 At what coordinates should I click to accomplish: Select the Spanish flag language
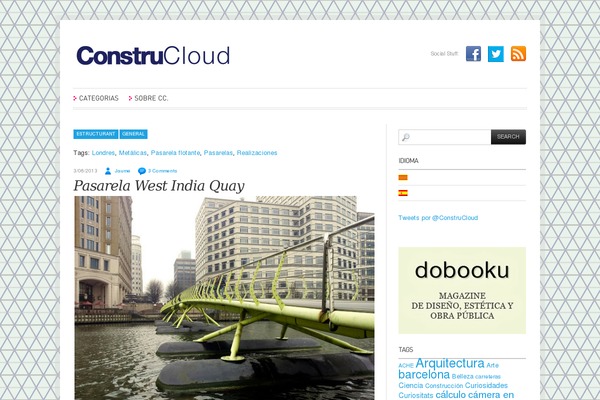coord(403,193)
